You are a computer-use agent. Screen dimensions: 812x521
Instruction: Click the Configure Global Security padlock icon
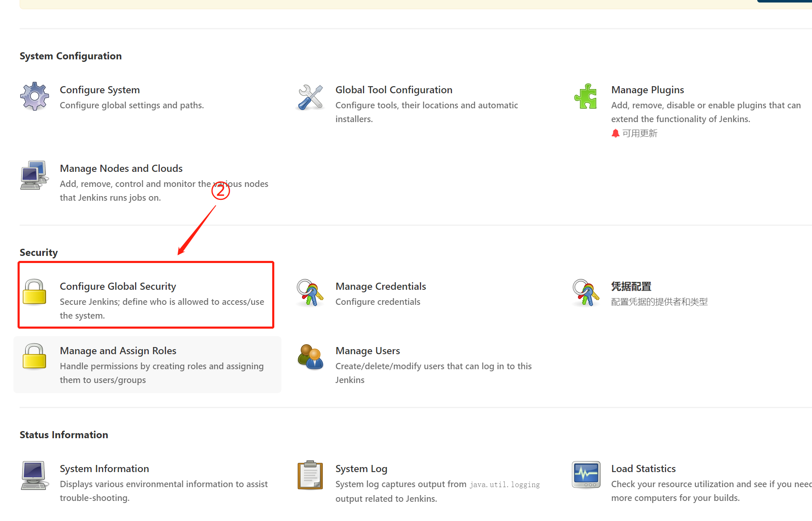point(34,291)
